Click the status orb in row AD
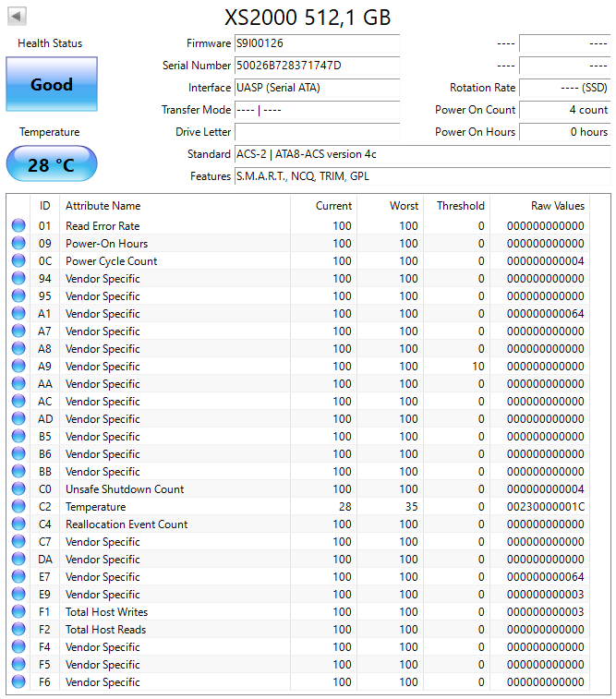 point(18,418)
